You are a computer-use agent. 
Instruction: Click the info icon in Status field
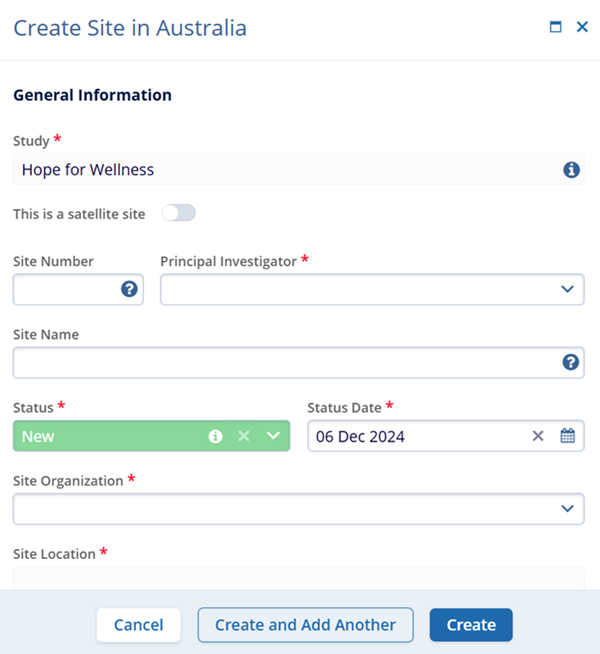[215, 436]
